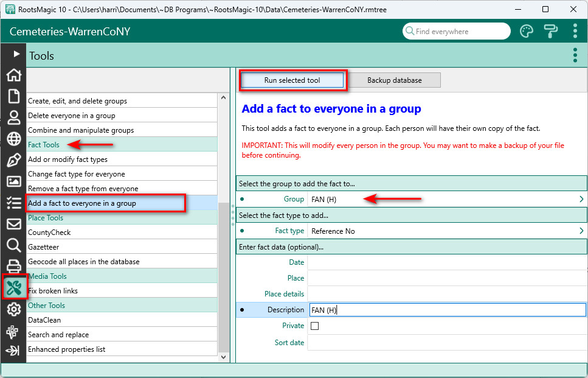Expand the side navigation with the arrow icon

point(16,54)
